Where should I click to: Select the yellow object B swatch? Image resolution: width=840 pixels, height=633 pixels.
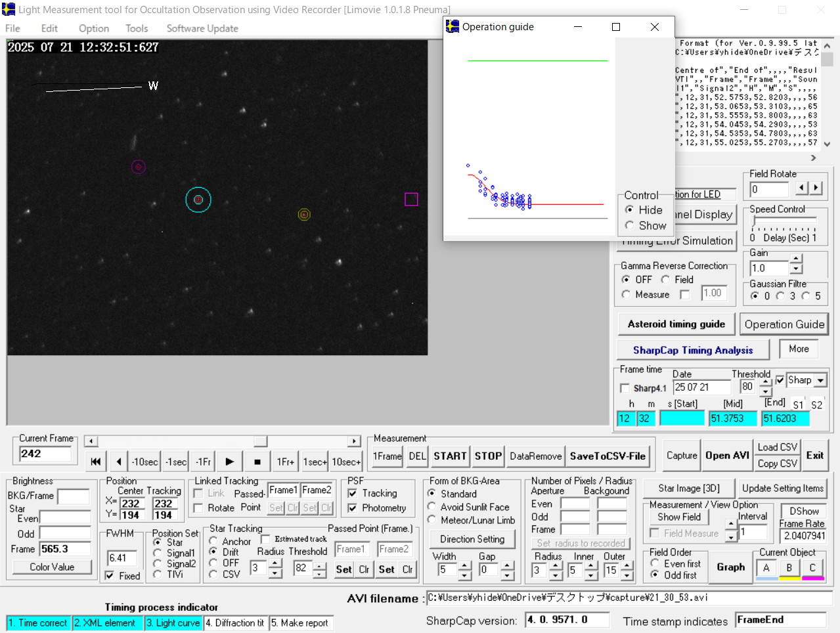(789, 569)
